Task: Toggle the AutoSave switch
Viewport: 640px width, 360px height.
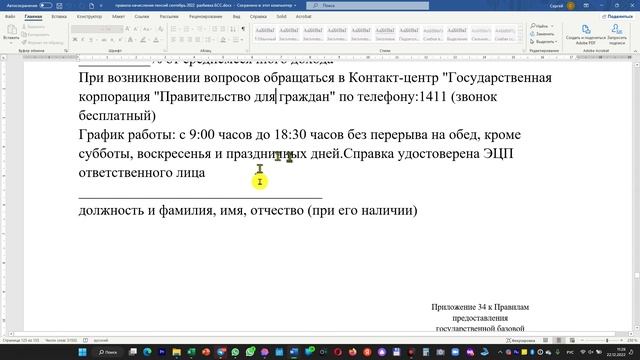Action: (45, 6)
